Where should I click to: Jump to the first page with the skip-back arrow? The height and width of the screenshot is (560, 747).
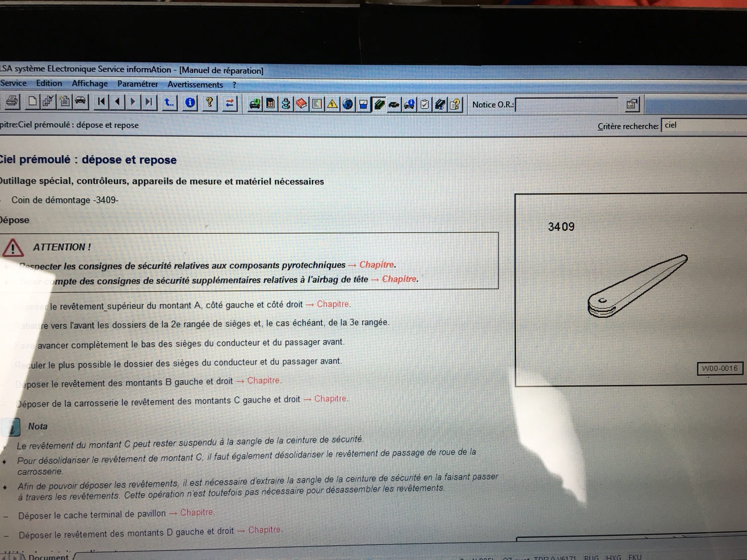pos(102,102)
